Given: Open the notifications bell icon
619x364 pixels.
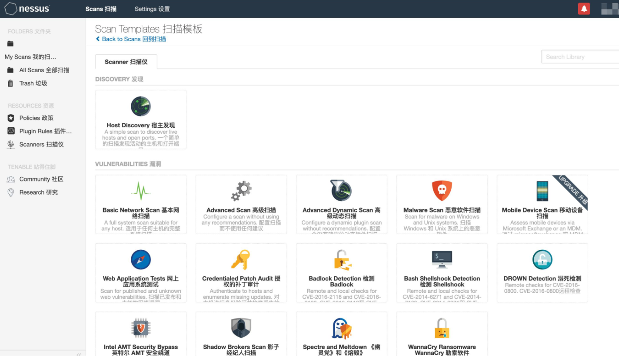Looking at the screenshot, I should coord(584,9).
